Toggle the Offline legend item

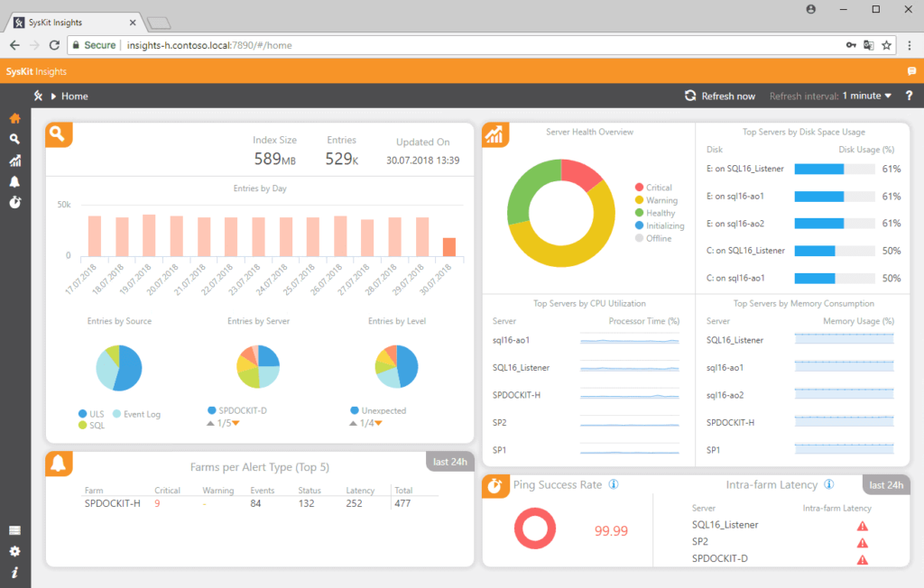(653, 238)
